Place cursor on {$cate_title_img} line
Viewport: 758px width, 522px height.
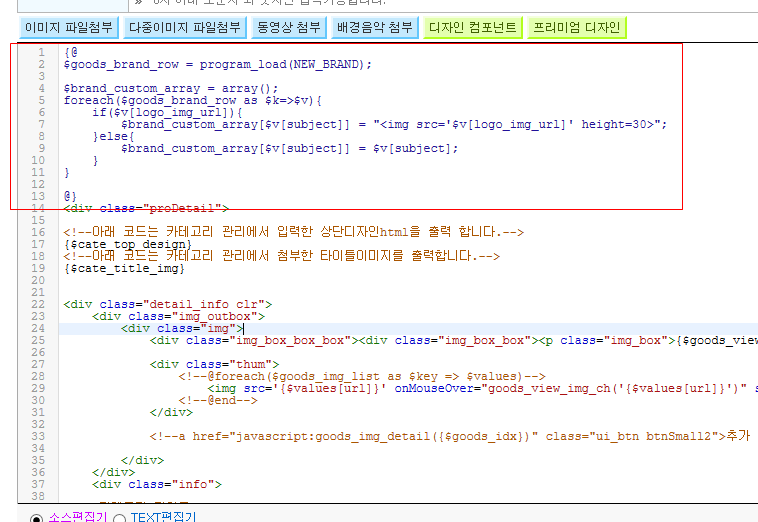(124, 268)
